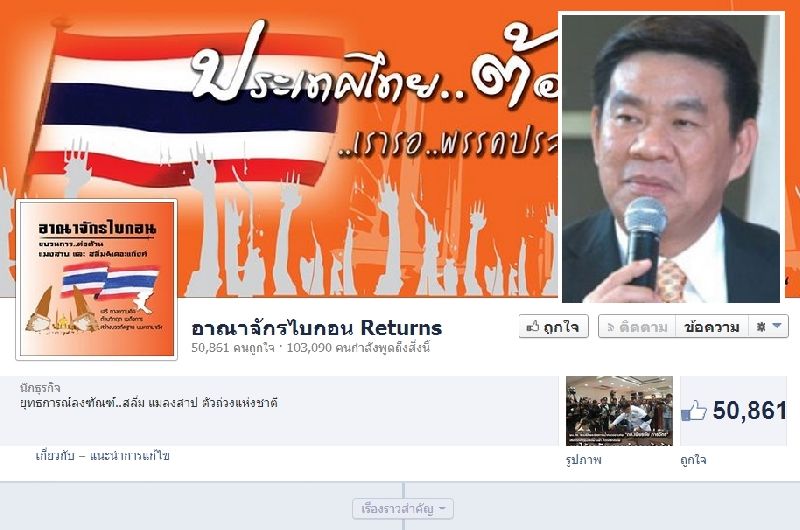Expand the เรื่องราวสำคัญ highlights dropdown
800x530 pixels.
[x=403, y=509]
